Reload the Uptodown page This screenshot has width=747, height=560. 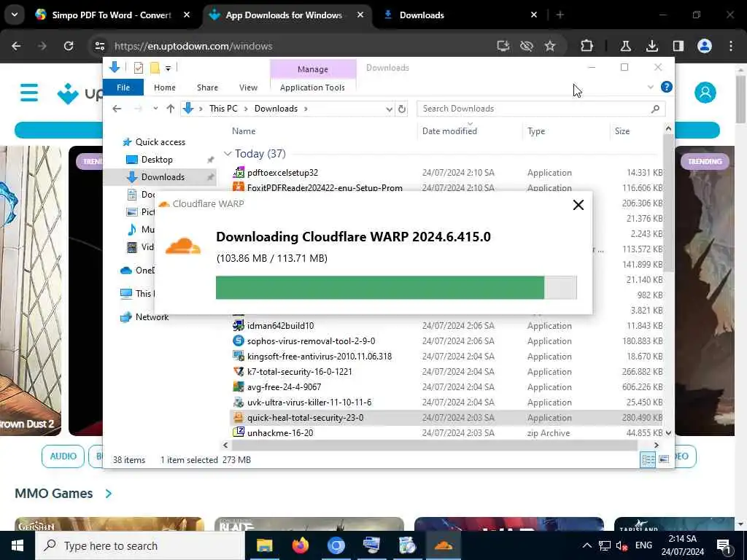(69, 46)
